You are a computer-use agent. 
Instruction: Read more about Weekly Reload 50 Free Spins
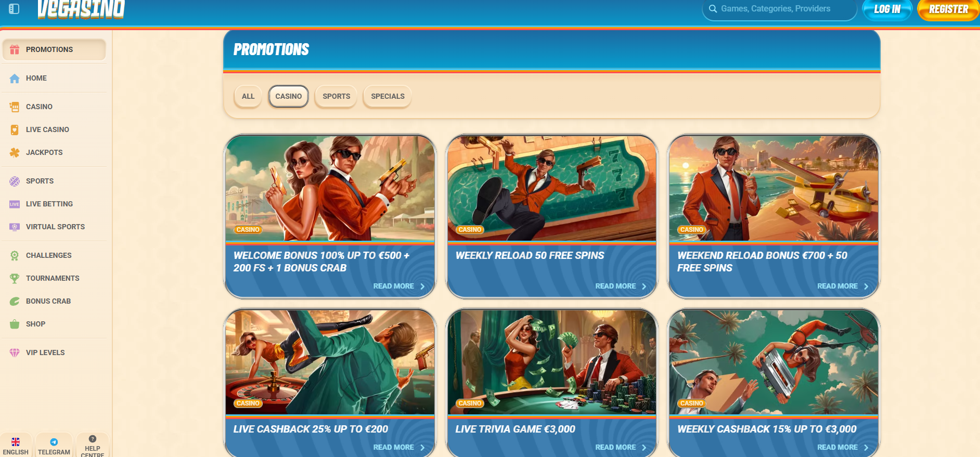pyautogui.click(x=621, y=286)
